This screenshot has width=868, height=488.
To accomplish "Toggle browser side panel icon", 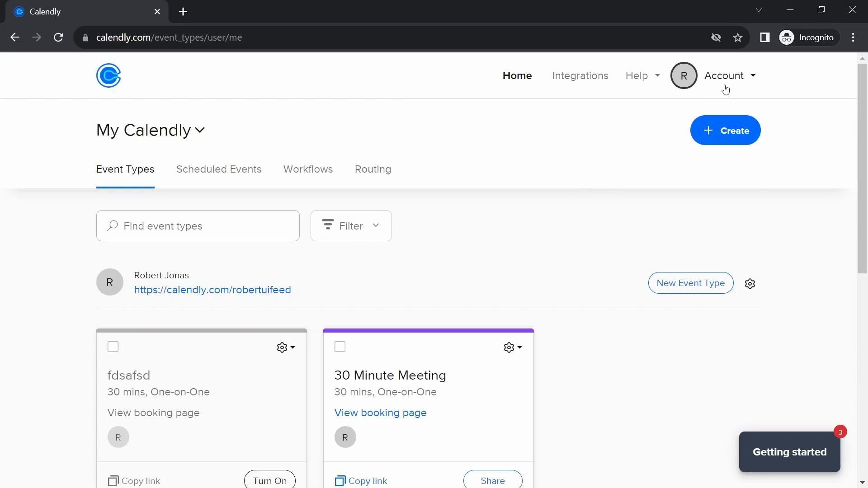I will point(764,38).
